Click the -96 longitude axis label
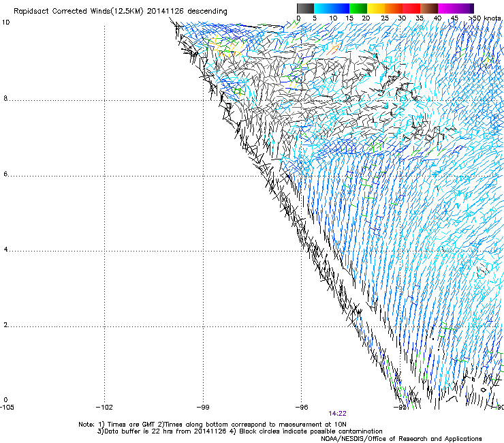Image resolution: width=504 pixels, height=443 pixels. pyautogui.click(x=302, y=408)
